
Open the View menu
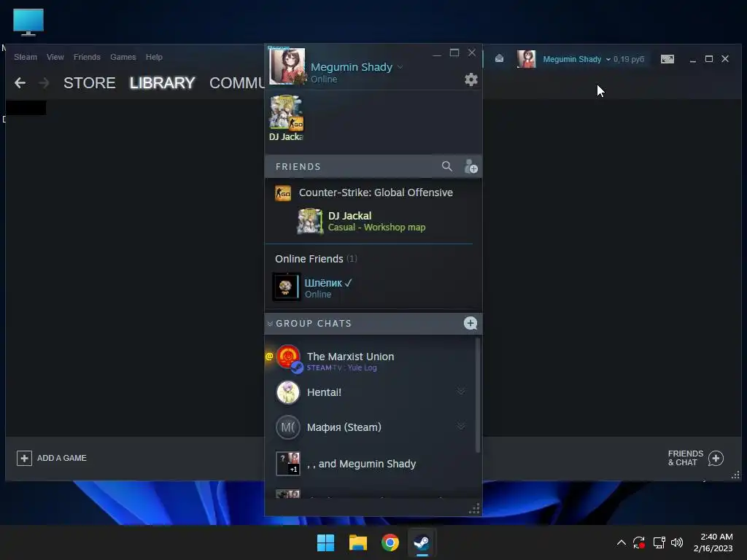55,57
